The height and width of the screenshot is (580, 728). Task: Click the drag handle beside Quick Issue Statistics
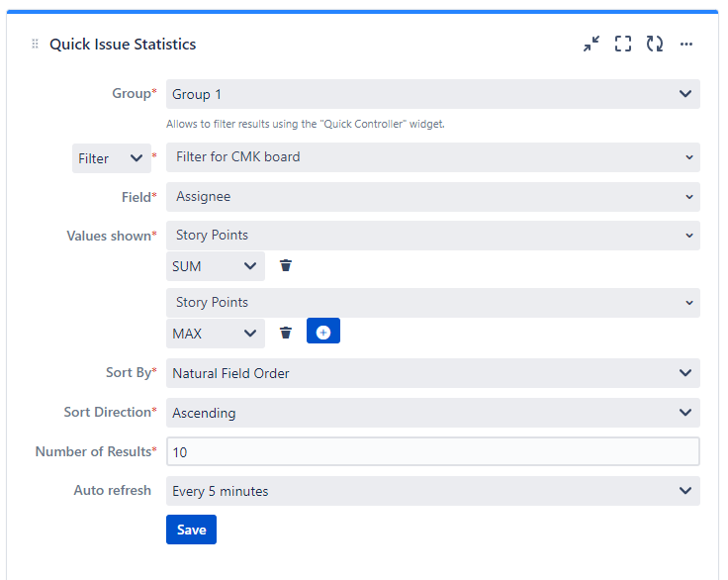(35, 44)
